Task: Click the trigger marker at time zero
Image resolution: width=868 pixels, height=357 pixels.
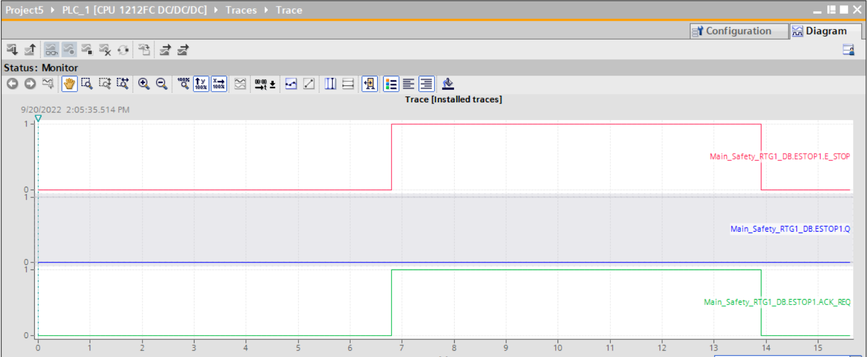Action: (38, 119)
